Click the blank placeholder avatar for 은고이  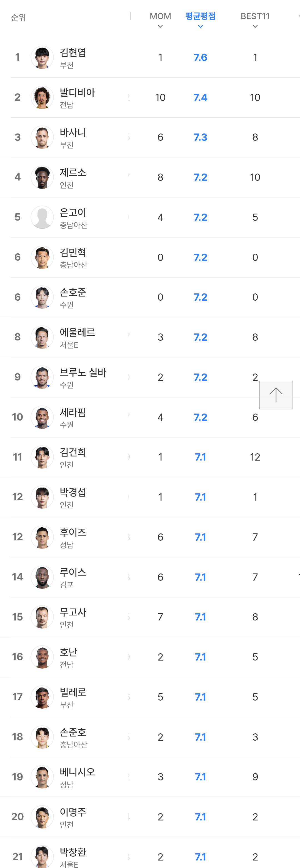42,217
